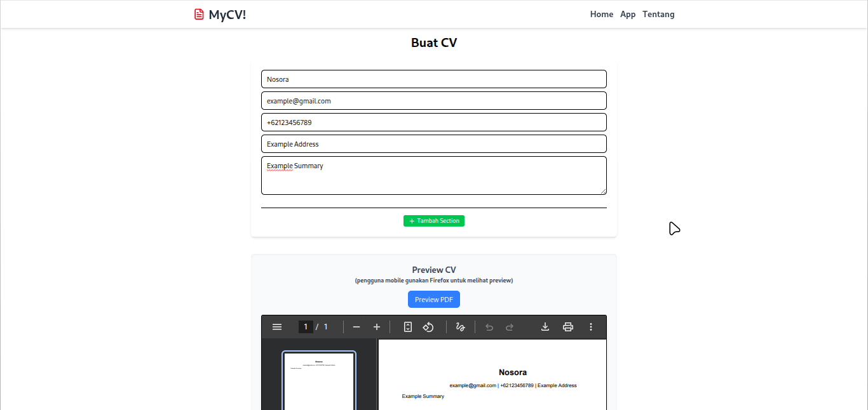
Task: Select the PDF draw annotation tool
Action: (461, 327)
